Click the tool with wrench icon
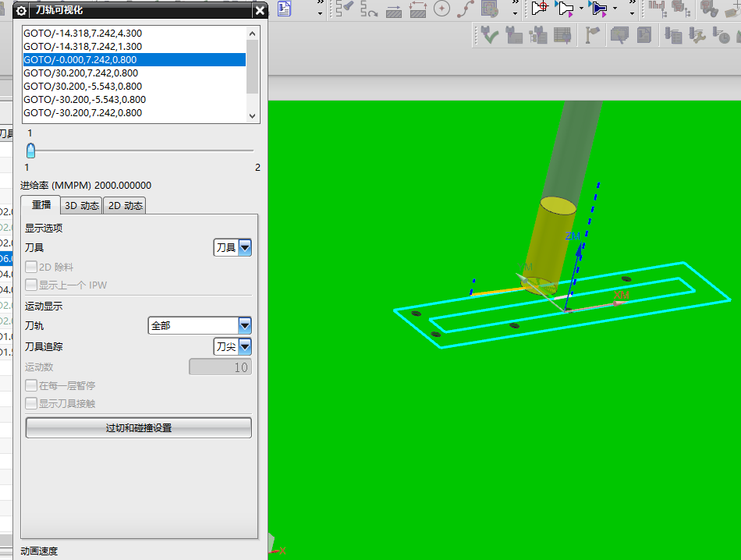 click(x=697, y=35)
